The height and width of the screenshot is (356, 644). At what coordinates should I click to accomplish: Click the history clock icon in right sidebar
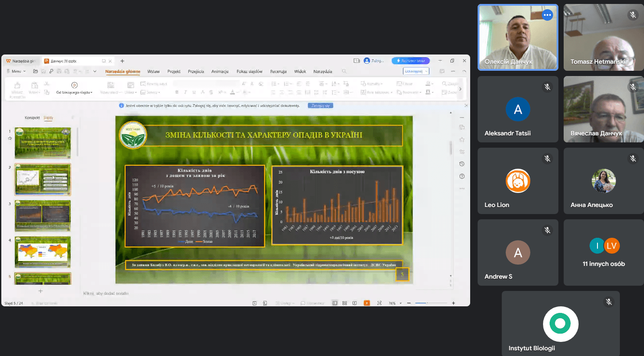pos(462,164)
